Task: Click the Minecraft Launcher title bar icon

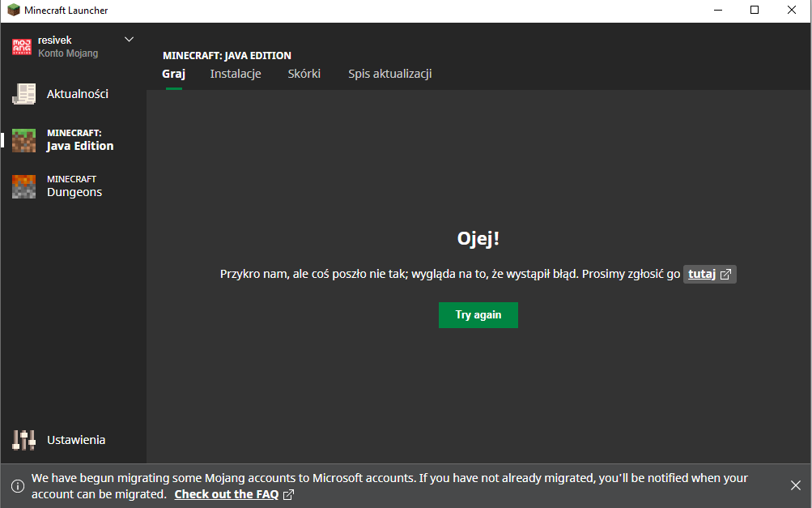Action: (13, 11)
